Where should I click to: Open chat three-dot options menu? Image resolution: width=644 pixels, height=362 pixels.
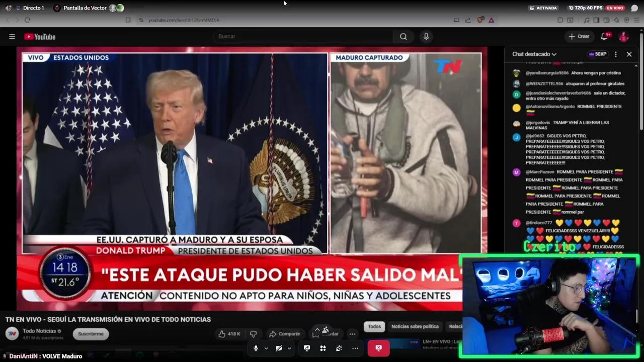coord(616,54)
